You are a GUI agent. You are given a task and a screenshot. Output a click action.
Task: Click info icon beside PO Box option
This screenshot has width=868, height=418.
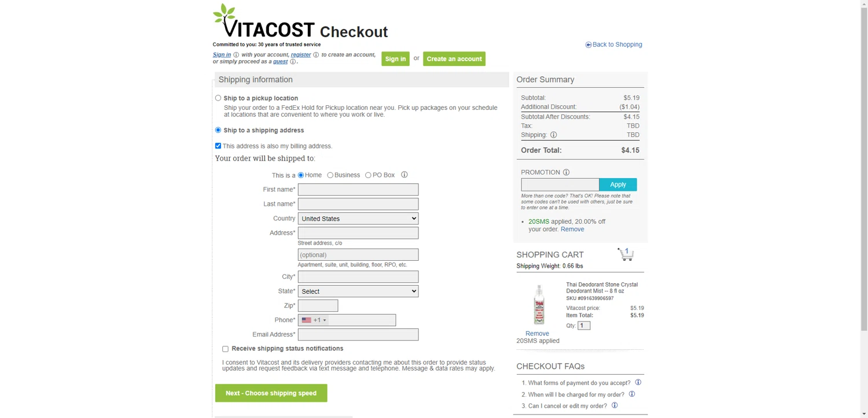(x=404, y=175)
